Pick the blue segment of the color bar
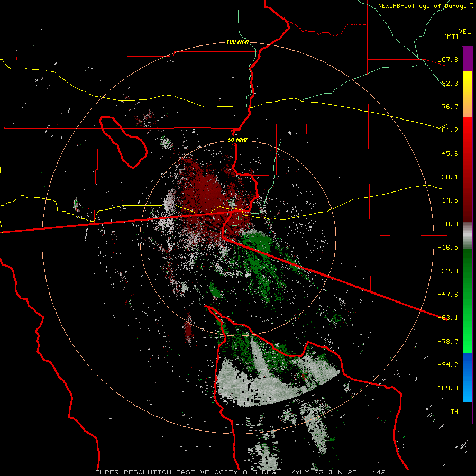The height and width of the screenshot is (476, 476). click(467, 377)
